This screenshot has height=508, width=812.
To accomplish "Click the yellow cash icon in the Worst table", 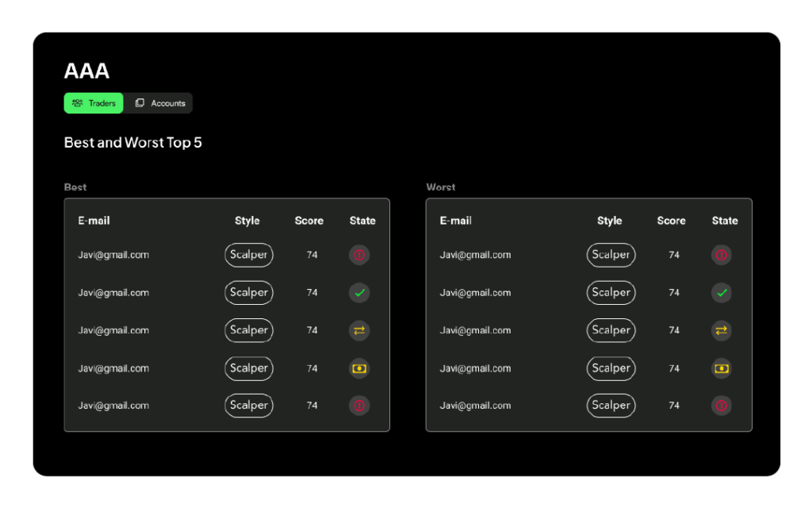I will [x=722, y=368].
